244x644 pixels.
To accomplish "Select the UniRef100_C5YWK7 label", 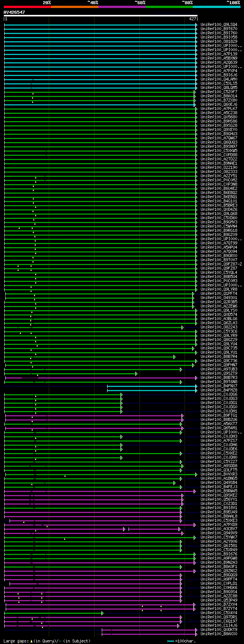I will (x=219, y=537).
